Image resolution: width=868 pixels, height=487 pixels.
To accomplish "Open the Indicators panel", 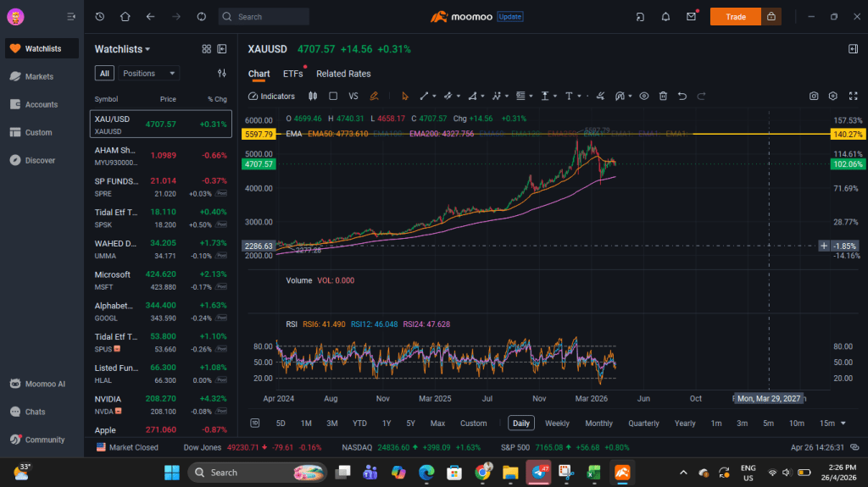I will [x=271, y=97].
